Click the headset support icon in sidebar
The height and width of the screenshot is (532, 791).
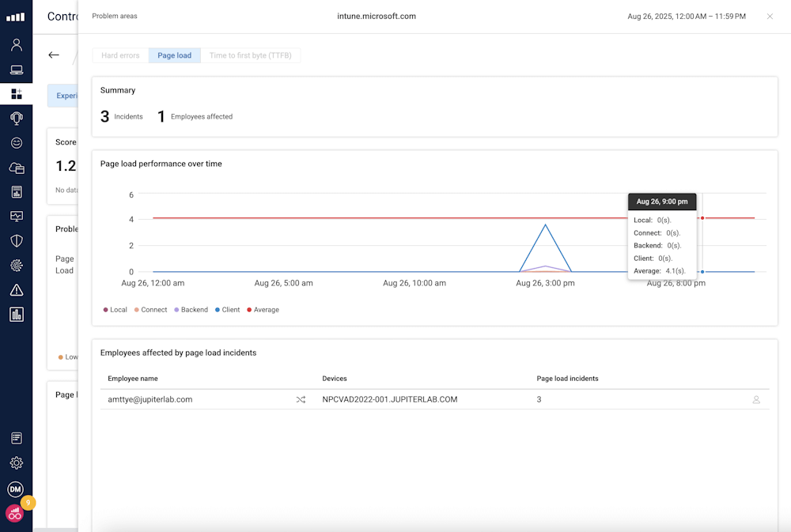(16, 118)
